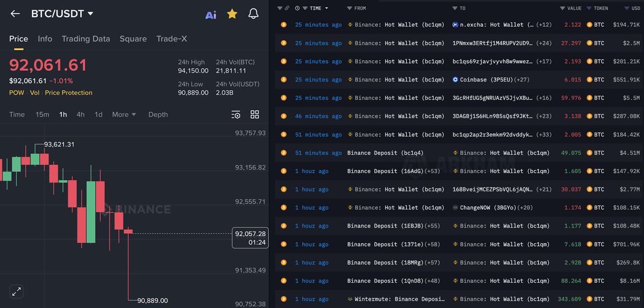644x308 pixels.
Task: Click the Bitcoin icon in the $31.79M row
Action: click(x=283, y=299)
